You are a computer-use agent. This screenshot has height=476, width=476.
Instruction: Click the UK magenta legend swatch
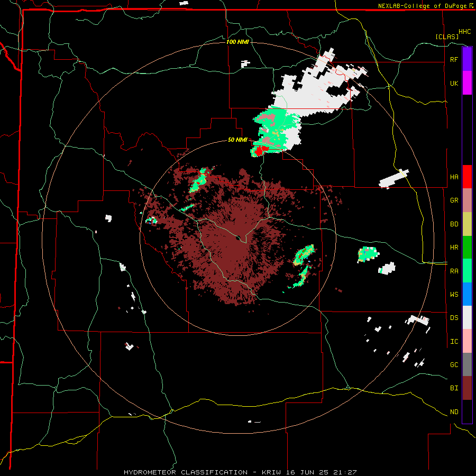[467, 83]
